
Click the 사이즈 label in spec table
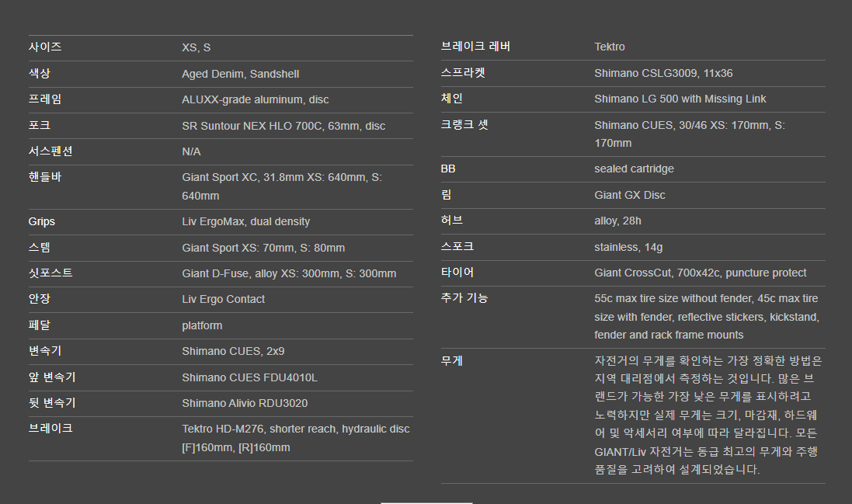coord(45,47)
